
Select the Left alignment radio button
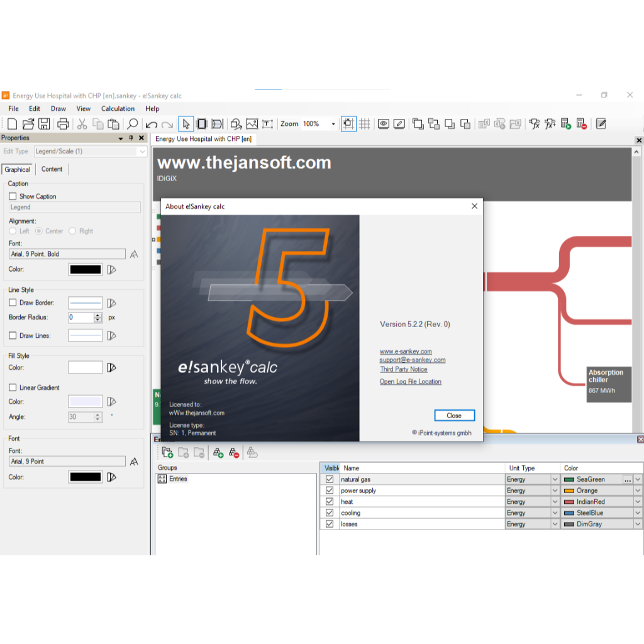click(x=13, y=231)
